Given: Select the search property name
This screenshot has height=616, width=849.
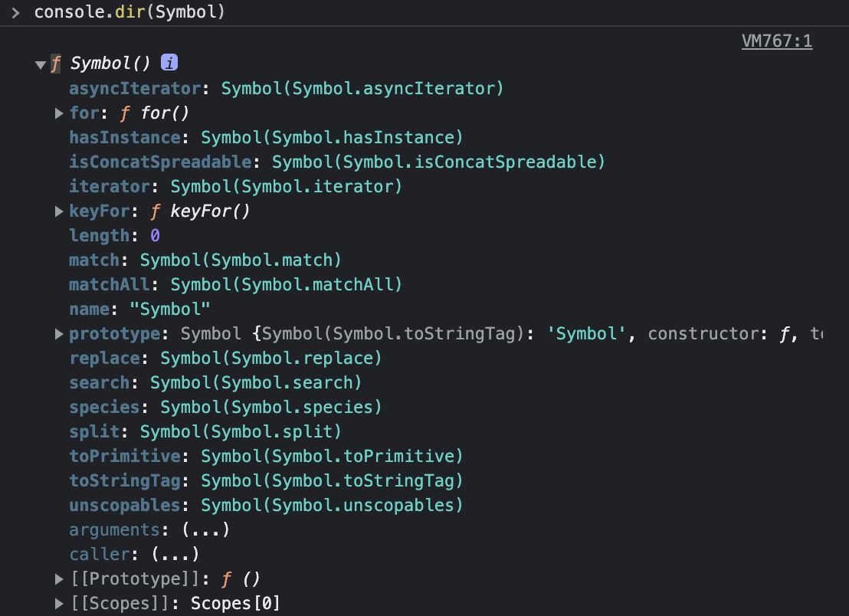Looking at the screenshot, I should pyautogui.click(x=99, y=382).
